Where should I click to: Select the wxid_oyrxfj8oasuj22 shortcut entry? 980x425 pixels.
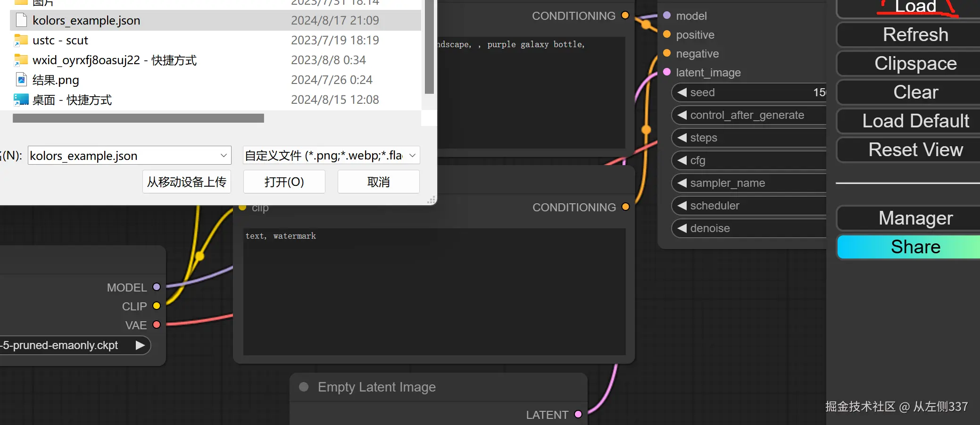click(x=114, y=60)
